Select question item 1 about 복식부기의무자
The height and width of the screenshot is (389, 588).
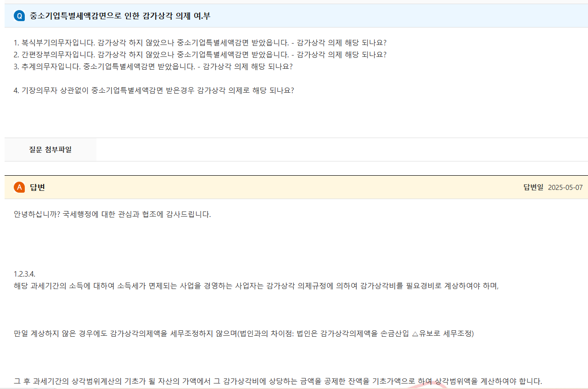tap(202, 42)
